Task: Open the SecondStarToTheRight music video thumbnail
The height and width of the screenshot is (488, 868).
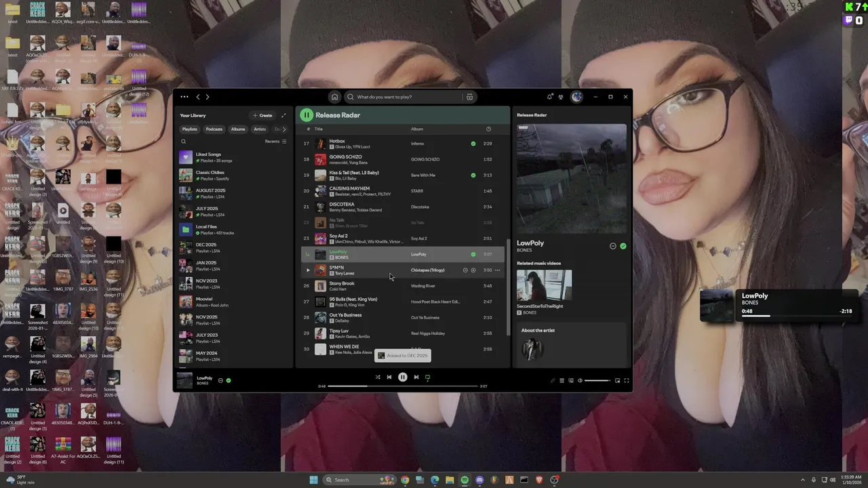Action: click(x=544, y=285)
